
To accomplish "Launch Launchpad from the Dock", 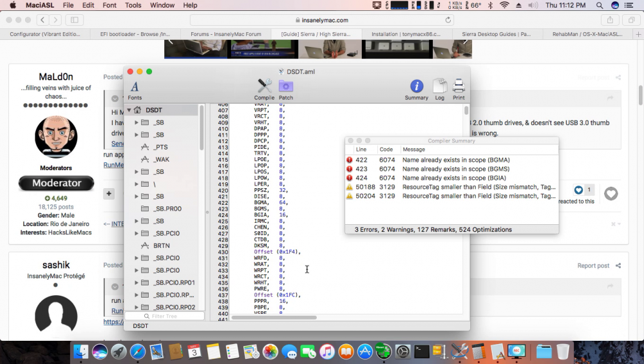I will tap(118, 352).
